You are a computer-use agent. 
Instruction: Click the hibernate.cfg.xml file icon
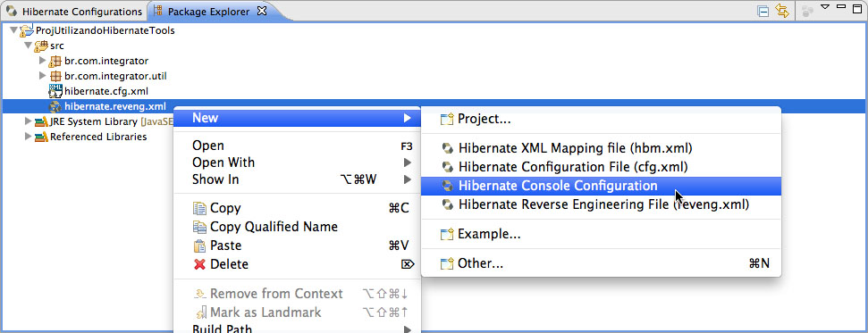[x=55, y=91]
